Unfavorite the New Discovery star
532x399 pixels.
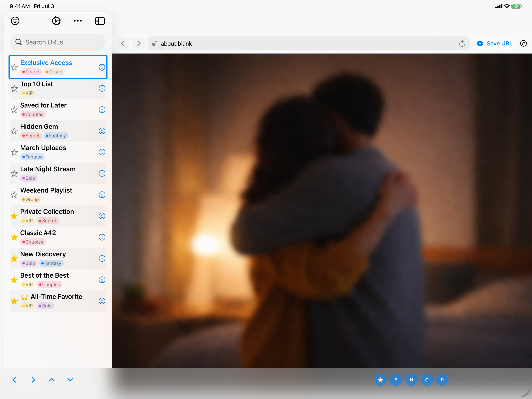tap(14, 258)
